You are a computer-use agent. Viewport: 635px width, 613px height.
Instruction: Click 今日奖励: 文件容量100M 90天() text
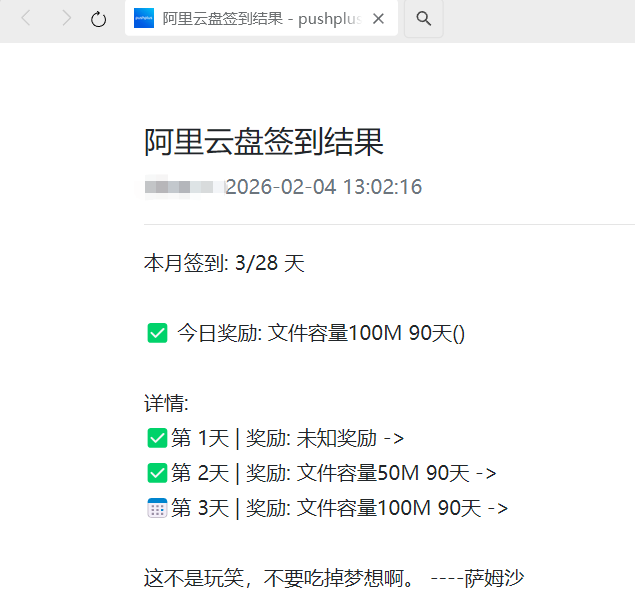[x=321, y=333]
